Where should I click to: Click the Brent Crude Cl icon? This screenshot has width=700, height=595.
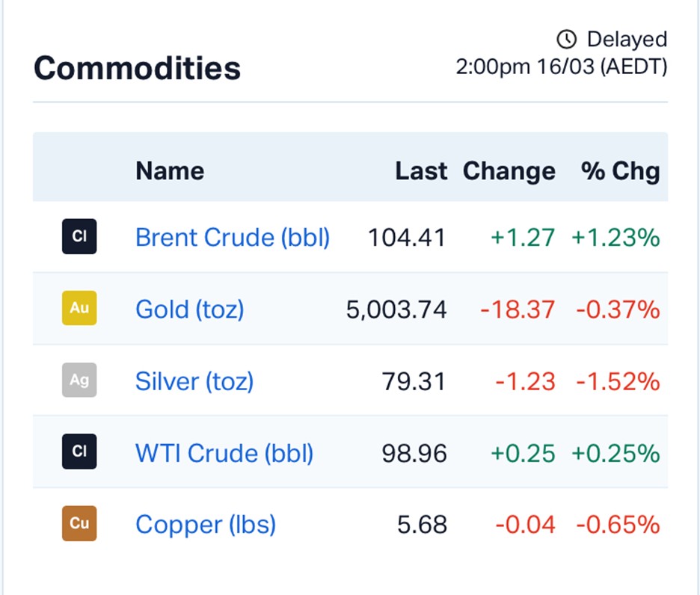pos(79,238)
